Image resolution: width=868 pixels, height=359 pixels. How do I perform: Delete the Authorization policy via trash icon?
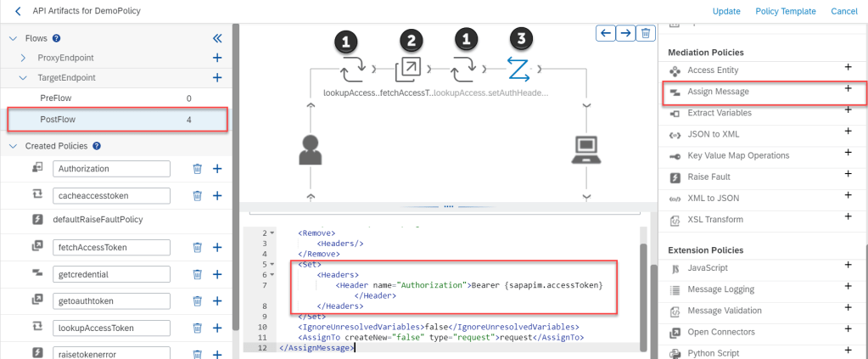pyautogui.click(x=197, y=169)
